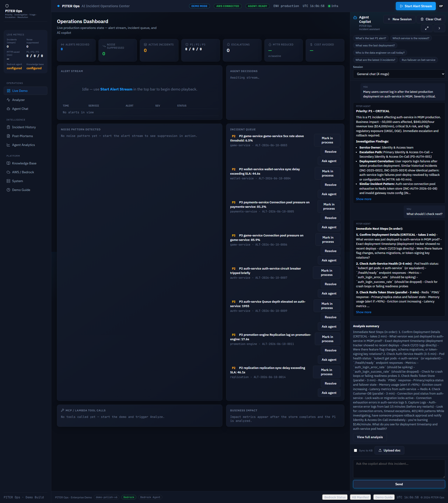Start a New Session in copilot

click(399, 19)
